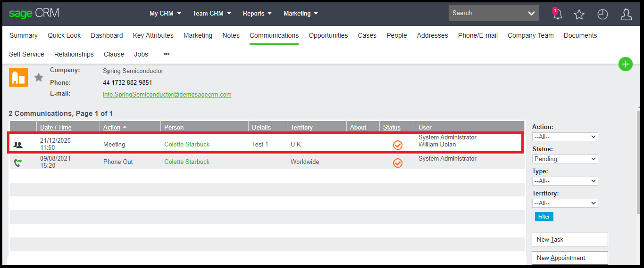
Task: Switch to the Company Team tab
Action: [531, 35]
